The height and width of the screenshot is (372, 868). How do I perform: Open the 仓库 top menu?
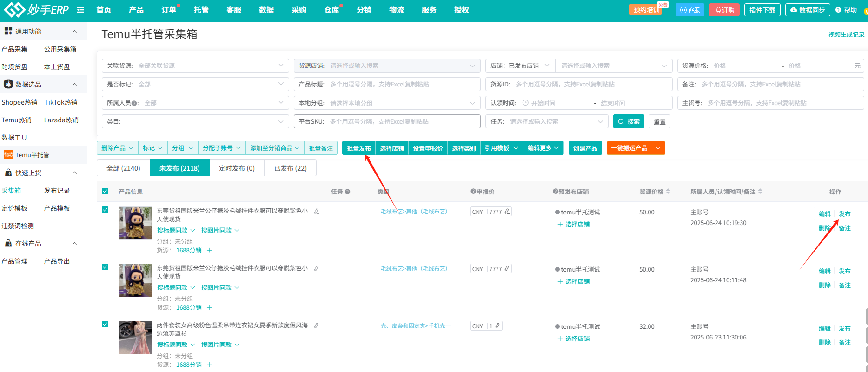pyautogui.click(x=331, y=10)
